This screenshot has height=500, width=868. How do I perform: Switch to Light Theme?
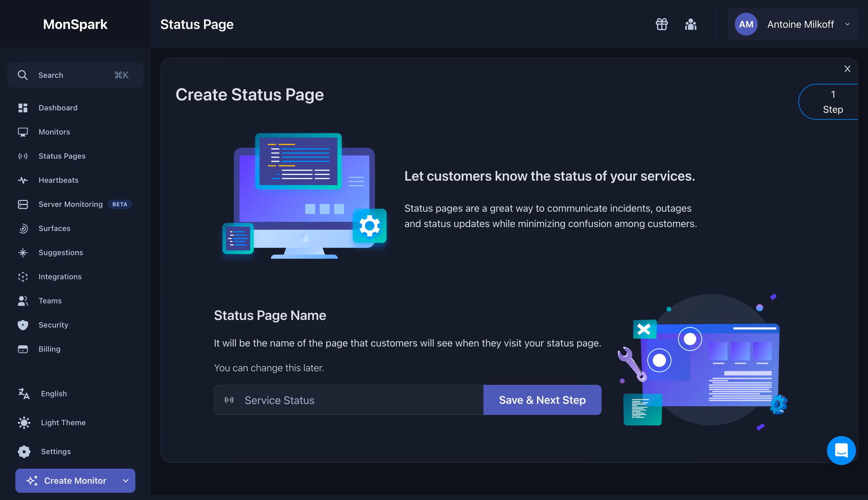coord(63,422)
